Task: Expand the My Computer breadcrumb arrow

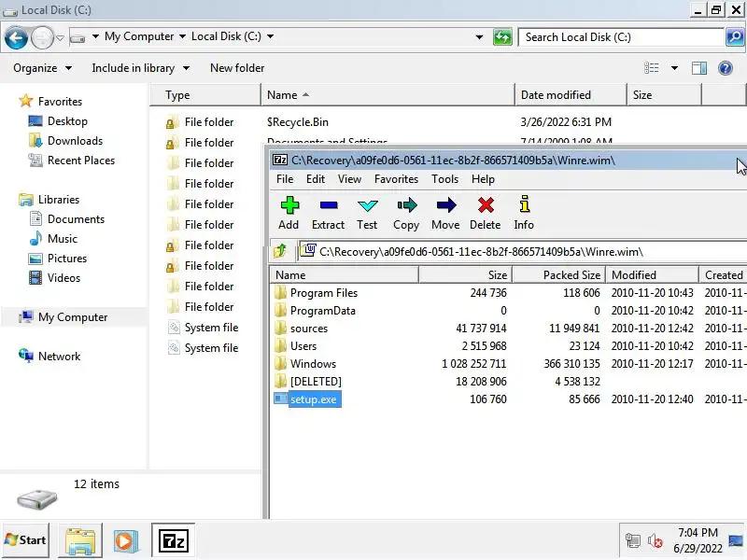Action: pos(182,36)
